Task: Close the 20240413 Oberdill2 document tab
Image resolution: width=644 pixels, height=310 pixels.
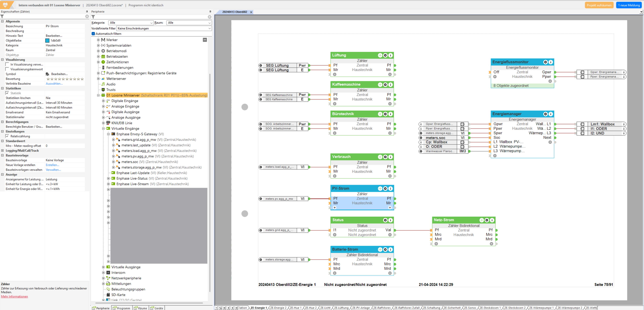Action: (251, 12)
